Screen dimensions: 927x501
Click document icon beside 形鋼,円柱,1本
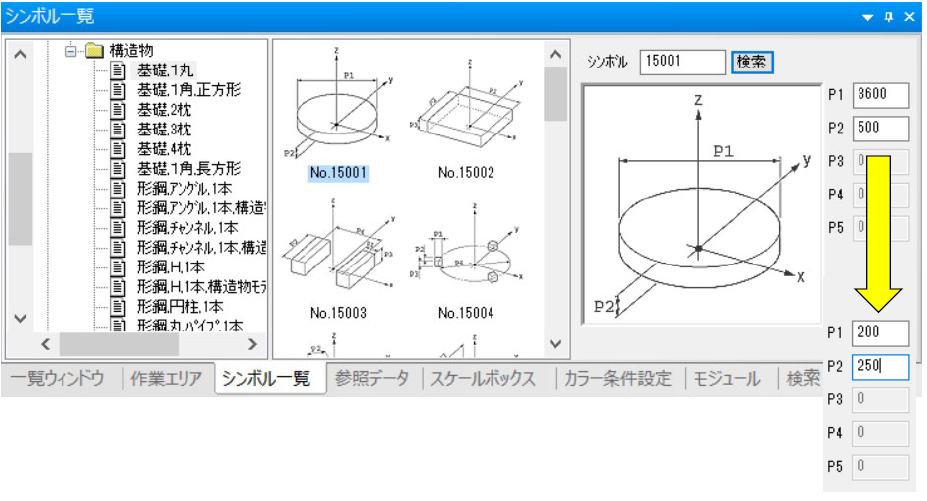118,306
